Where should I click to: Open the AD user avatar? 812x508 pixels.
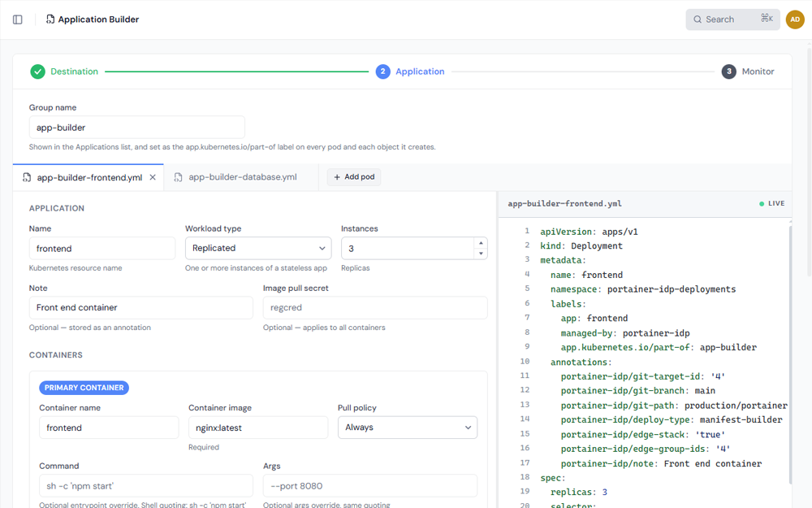795,20
